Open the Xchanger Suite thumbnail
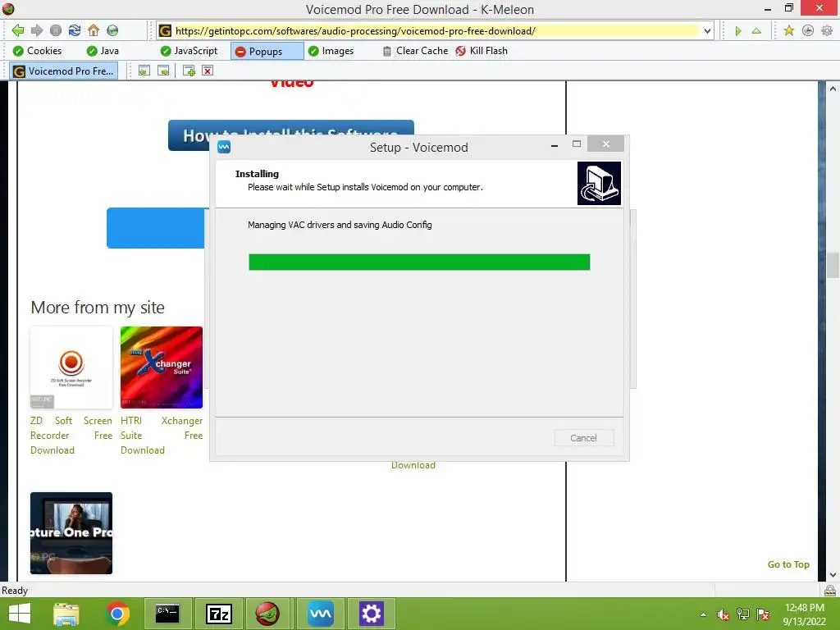The width and height of the screenshot is (840, 630). pos(162,367)
